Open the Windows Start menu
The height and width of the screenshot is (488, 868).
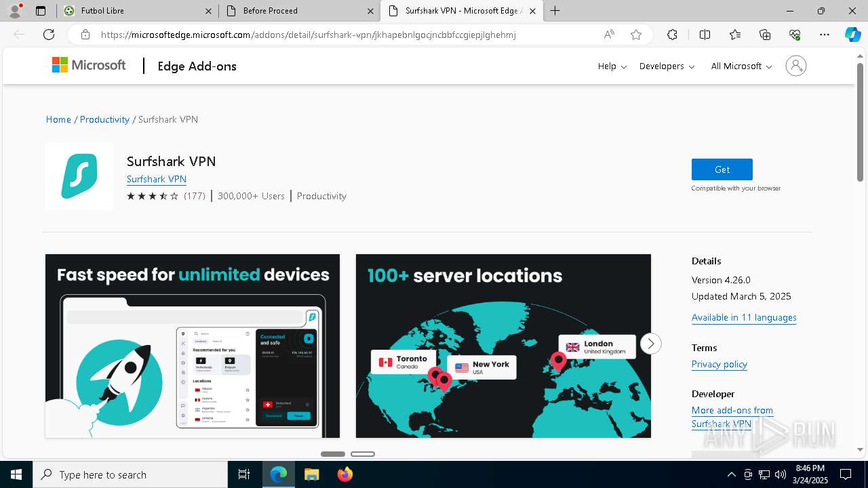(x=16, y=474)
